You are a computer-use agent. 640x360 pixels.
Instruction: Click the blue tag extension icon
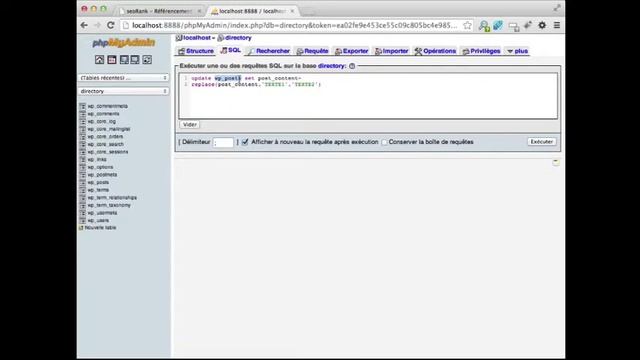(x=498, y=25)
